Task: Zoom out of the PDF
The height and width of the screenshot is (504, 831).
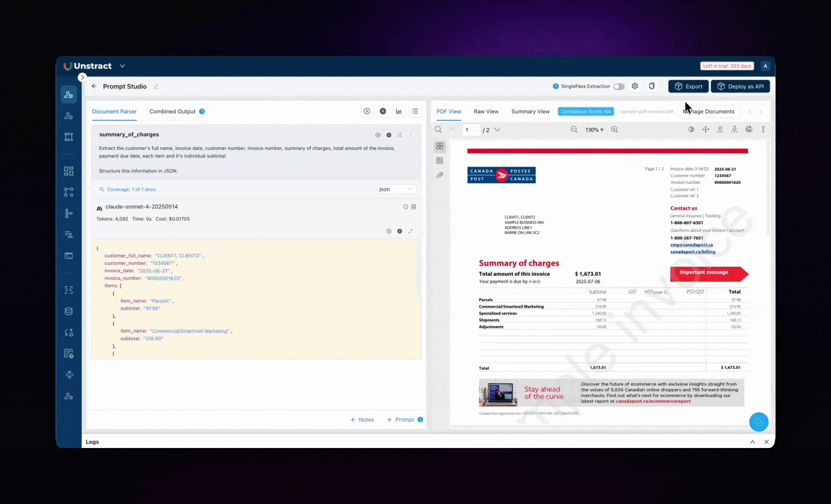Action: pyautogui.click(x=574, y=130)
